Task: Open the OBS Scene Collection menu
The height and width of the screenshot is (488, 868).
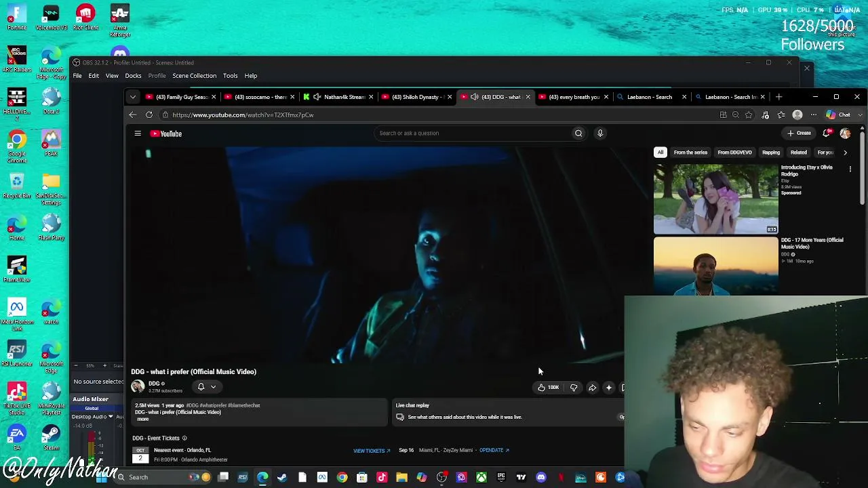Action: pos(195,76)
